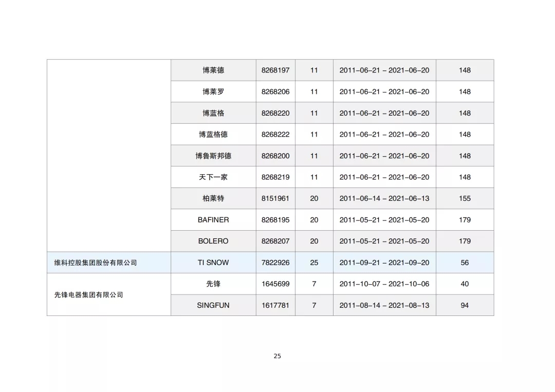Click the remaining days value 94
555x392 pixels.
(x=465, y=305)
